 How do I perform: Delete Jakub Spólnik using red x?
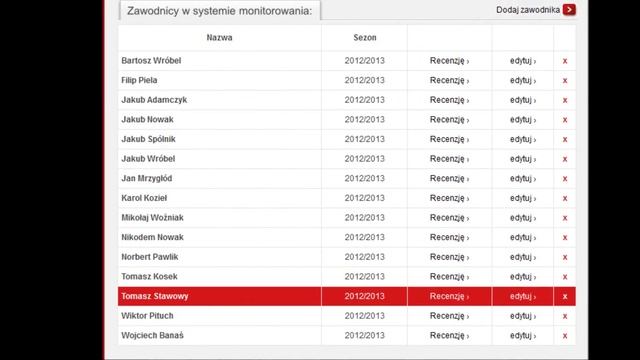click(565, 139)
